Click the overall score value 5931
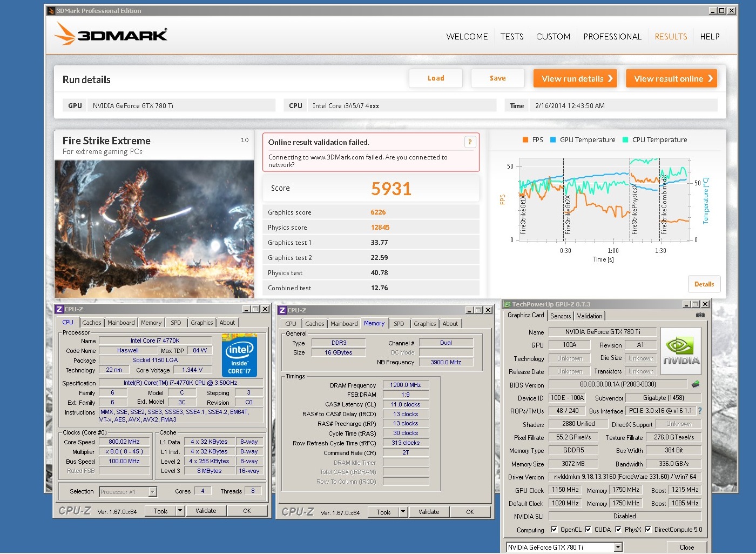The height and width of the screenshot is (554, 756). (391, 189)
